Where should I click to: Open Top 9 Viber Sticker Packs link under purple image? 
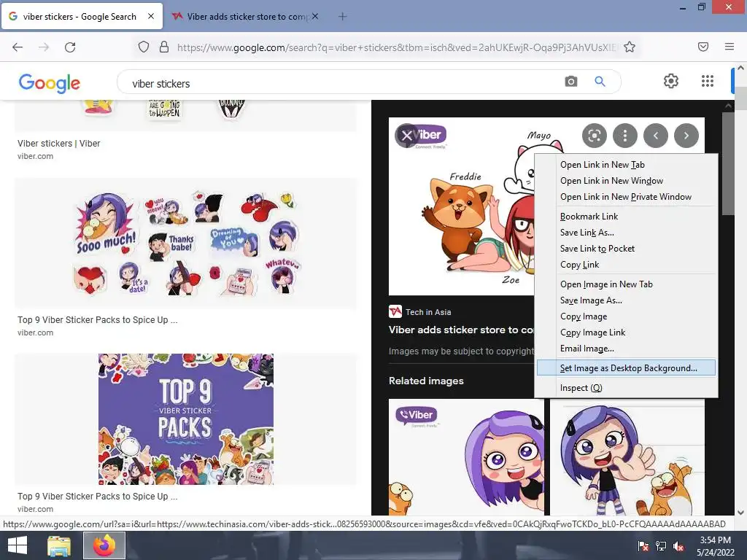(97, 496)
